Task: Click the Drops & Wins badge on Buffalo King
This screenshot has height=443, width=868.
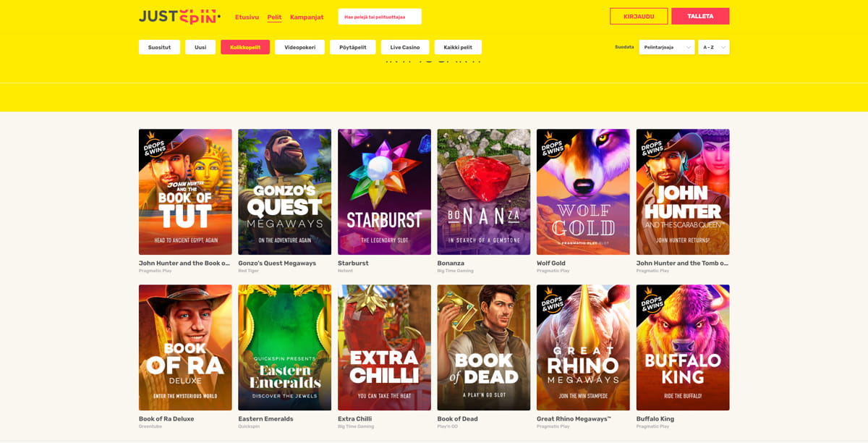Action: pos(651,300)
